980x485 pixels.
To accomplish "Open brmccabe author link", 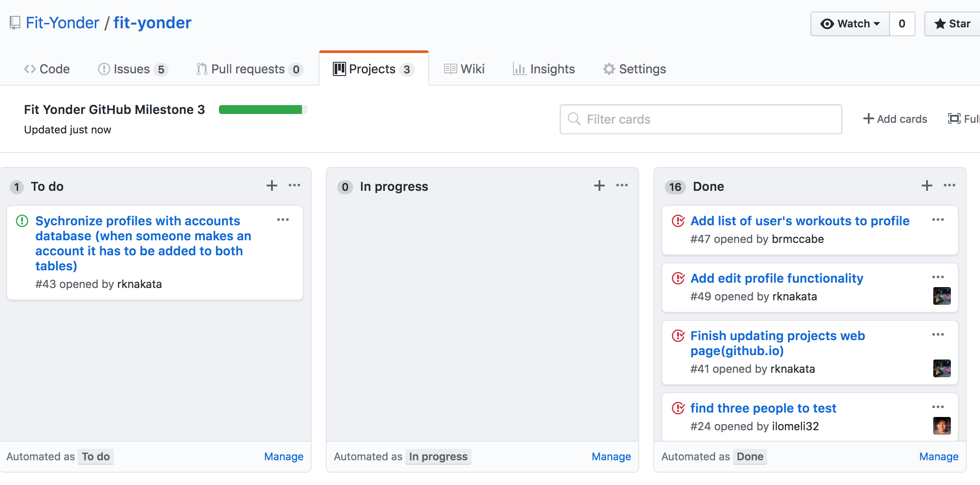I will click(798, 239).
